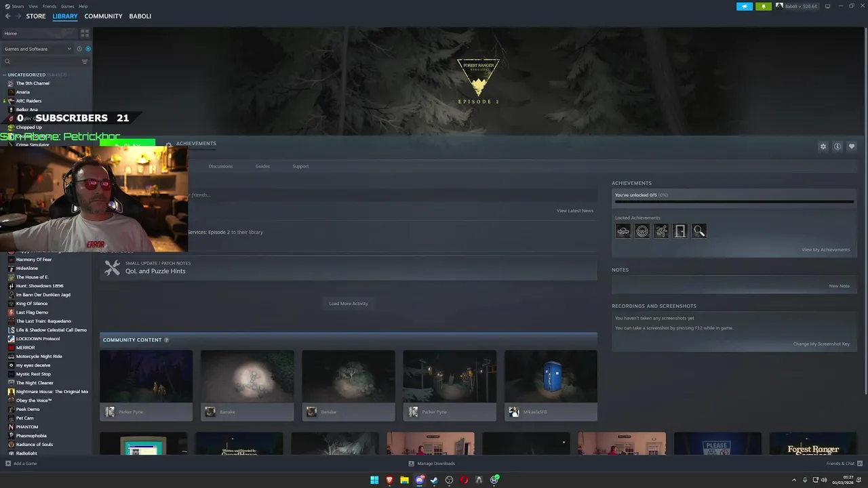Select The Night Cleaner in library
Screen dimensions: 868x488
35,383
